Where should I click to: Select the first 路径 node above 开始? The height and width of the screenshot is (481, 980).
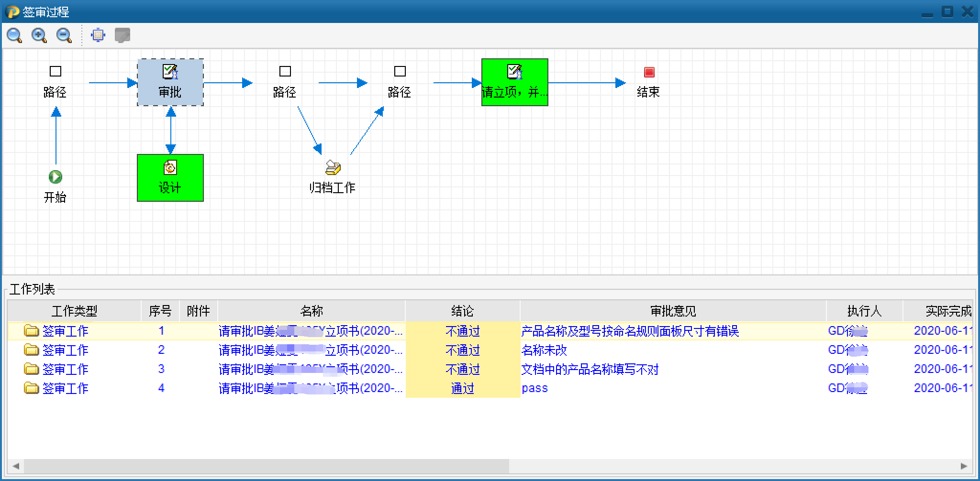click(56, 82)
